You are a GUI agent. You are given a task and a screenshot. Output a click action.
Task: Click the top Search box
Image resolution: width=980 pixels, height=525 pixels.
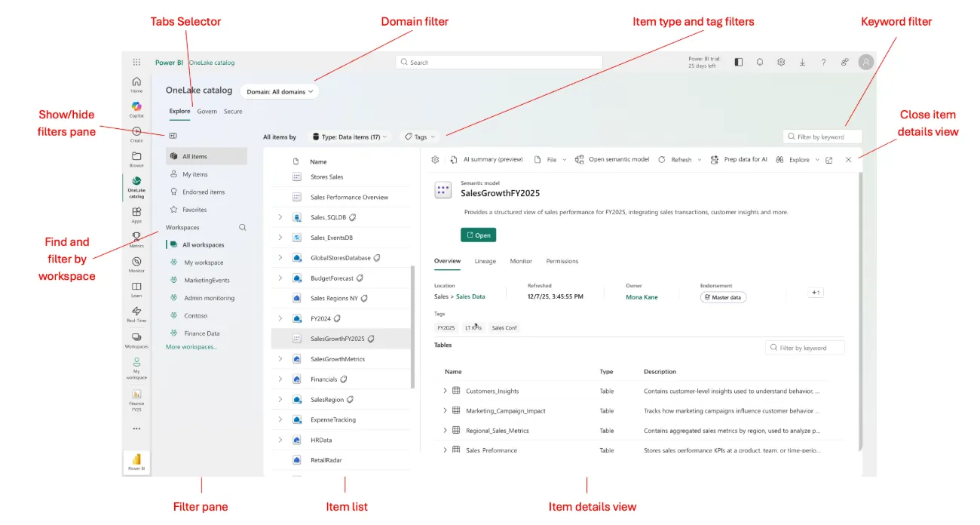coord(499,63)
